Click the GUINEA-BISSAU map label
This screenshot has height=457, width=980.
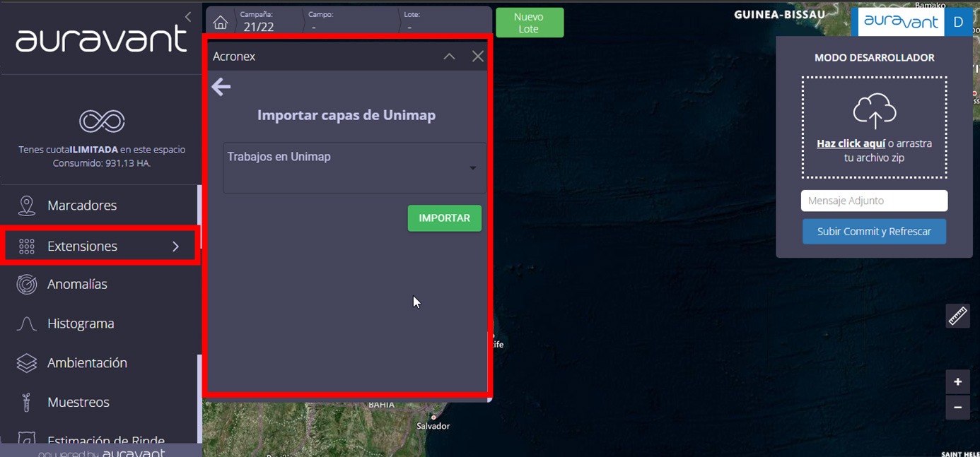pos(779,15)
